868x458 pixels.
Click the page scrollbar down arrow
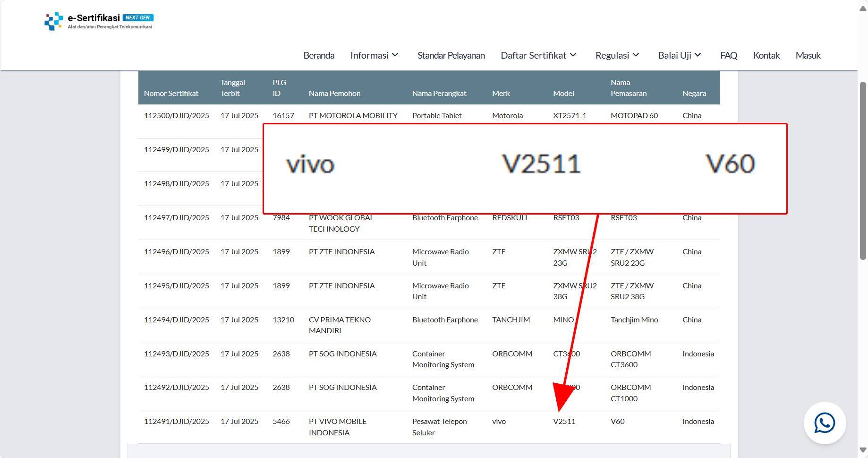point(863,450)
